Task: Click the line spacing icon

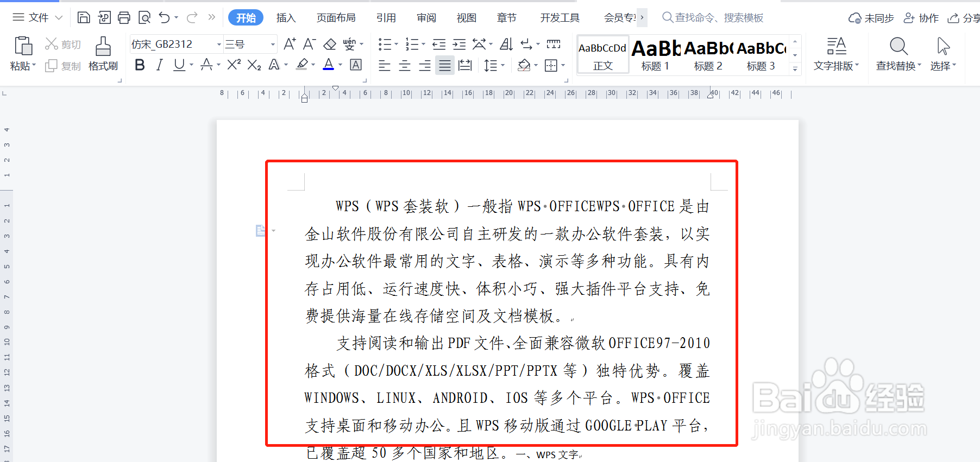Action: 491,66
